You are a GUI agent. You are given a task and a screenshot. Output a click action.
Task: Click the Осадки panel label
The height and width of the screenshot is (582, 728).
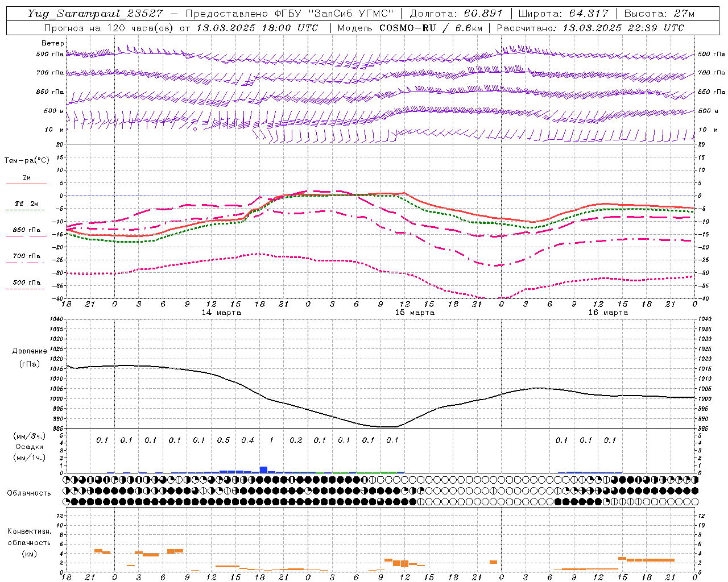pyautogui.click(x=29, y=447)
